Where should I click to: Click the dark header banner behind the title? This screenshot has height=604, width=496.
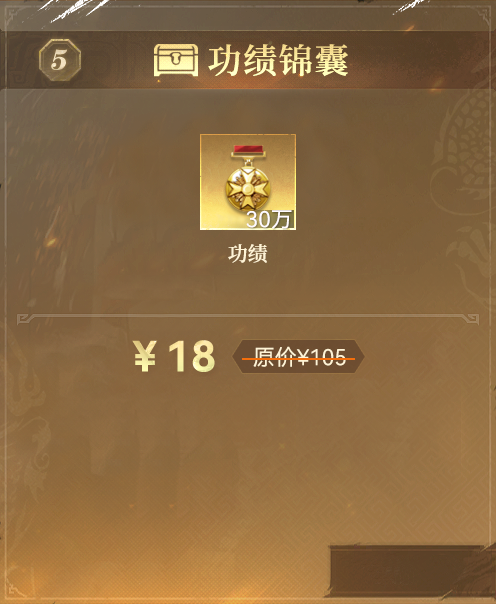pos(248,60)
